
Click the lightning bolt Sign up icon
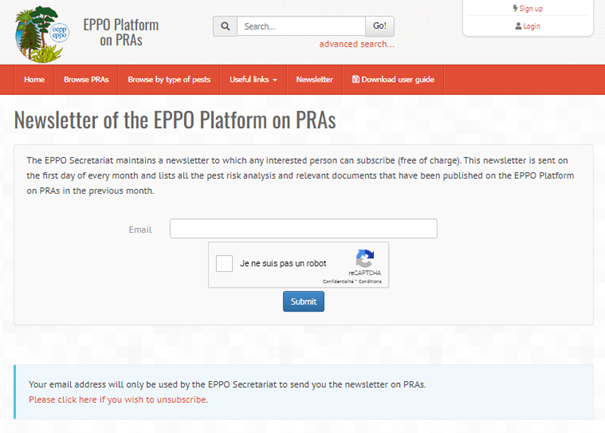click(515, 8)
